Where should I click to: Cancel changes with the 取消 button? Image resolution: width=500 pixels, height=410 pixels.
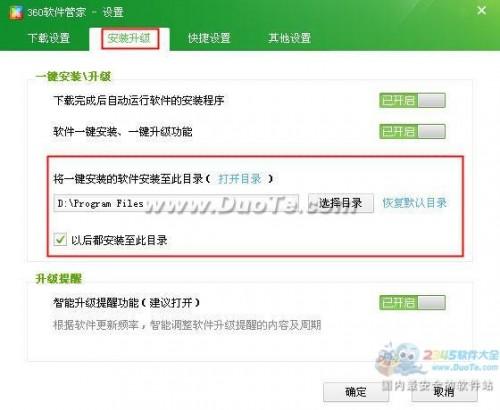point(444,392)
